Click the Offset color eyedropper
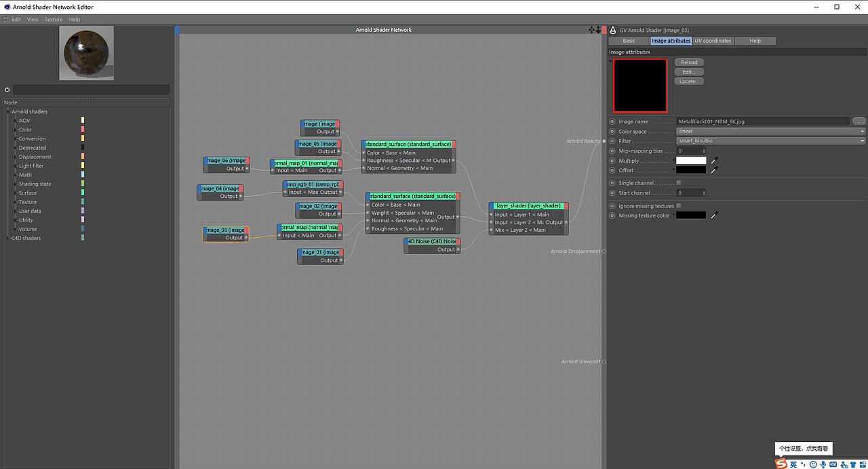 [714, 170]
